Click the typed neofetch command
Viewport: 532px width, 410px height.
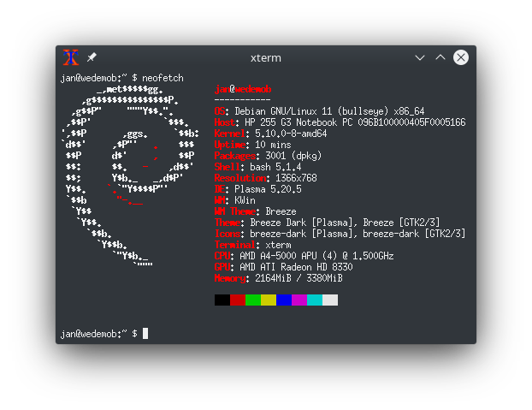coord(163,79)
